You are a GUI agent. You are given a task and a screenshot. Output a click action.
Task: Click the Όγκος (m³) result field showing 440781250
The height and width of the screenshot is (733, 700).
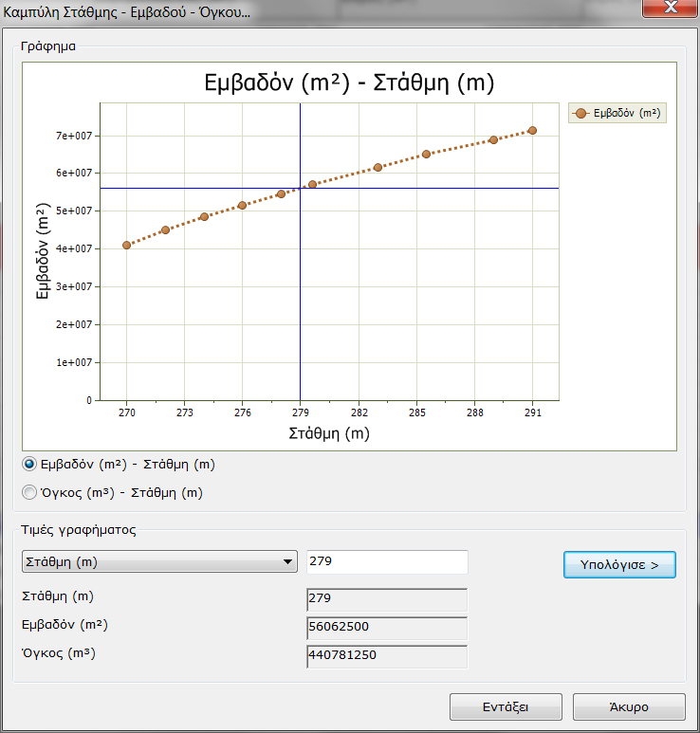[387, 655]
